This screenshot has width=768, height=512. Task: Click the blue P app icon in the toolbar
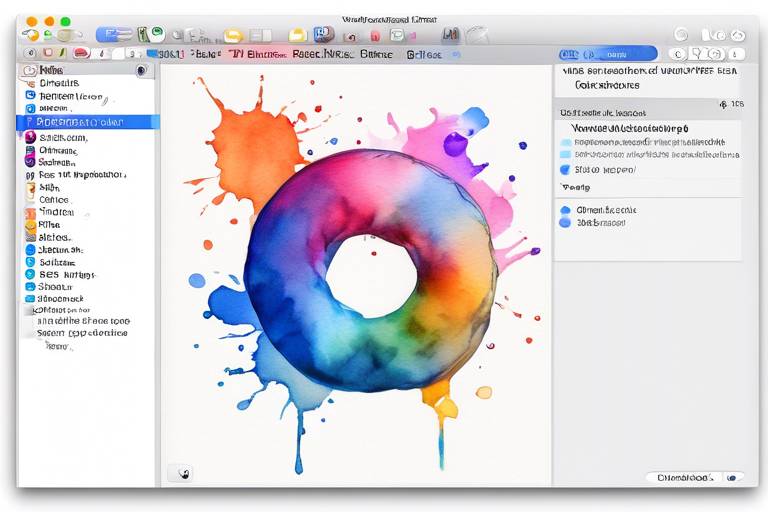(324, 34)
